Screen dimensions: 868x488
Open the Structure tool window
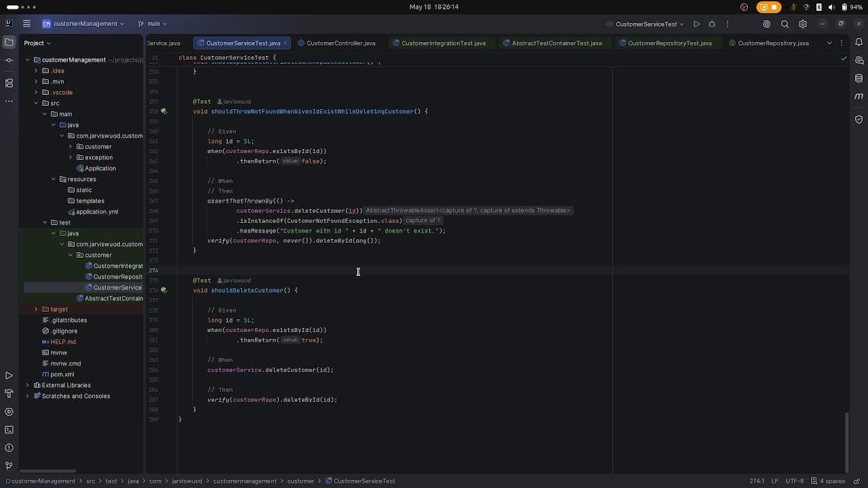[9, 83]
